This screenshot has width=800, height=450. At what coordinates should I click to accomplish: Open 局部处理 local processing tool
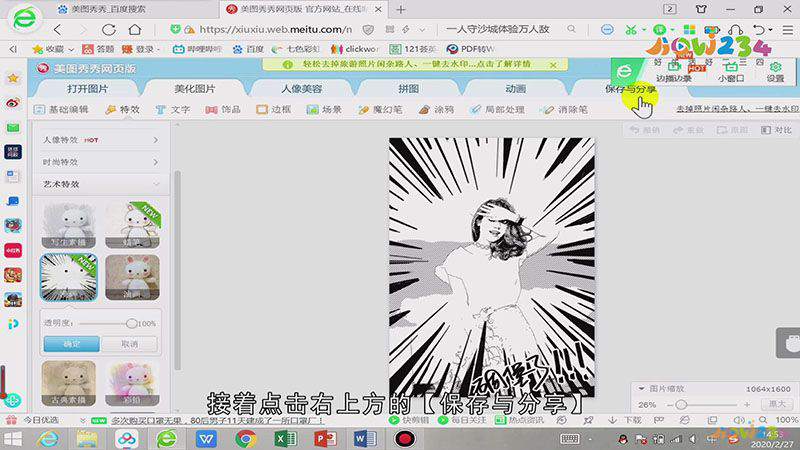[497, 110]
